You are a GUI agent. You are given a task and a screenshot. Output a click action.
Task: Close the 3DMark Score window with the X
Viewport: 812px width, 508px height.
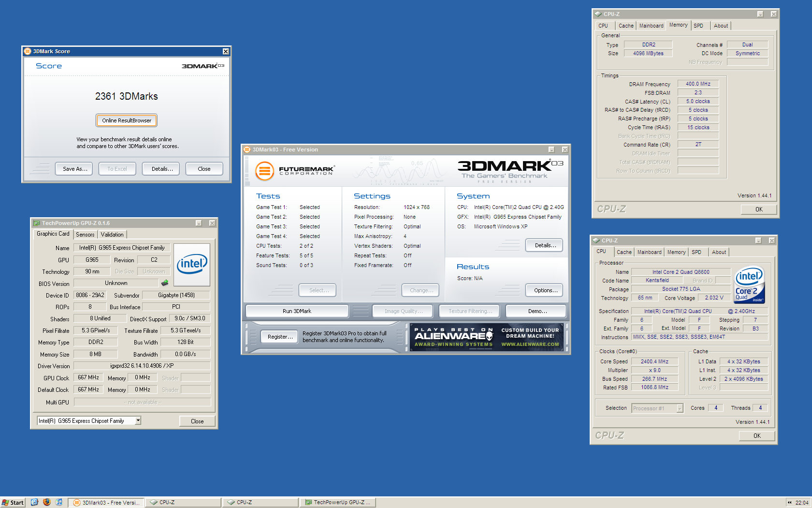[x=225, y=51]
